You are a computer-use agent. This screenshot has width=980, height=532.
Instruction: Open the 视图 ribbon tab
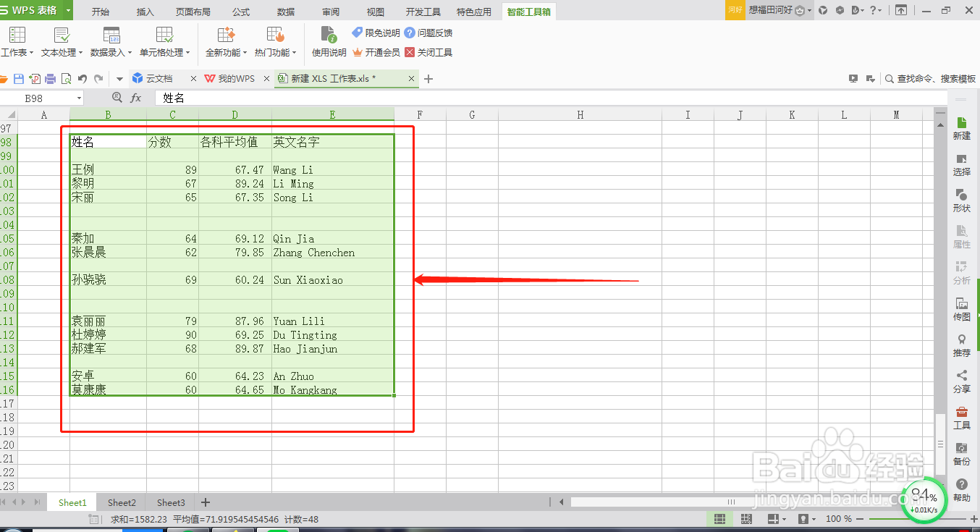coord(376,12)
